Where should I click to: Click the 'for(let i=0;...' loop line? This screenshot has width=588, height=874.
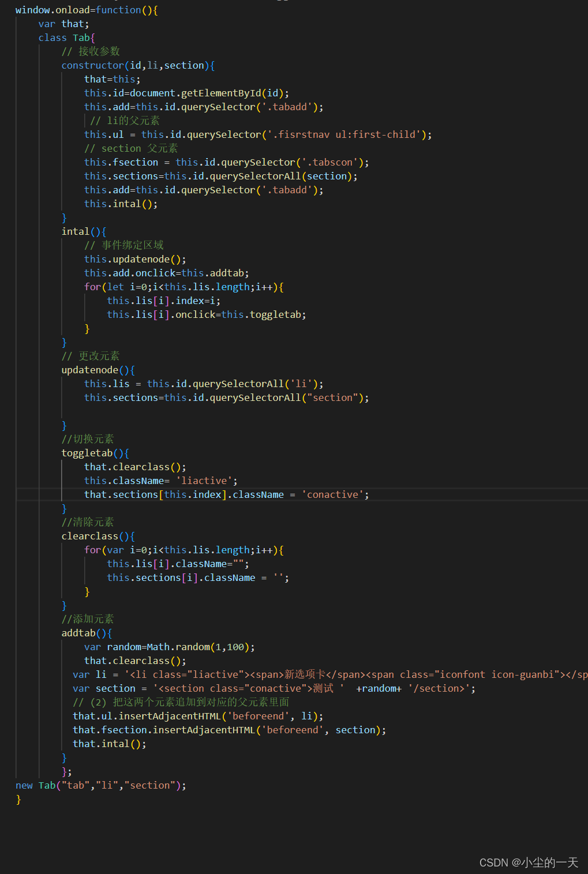click(183, 287)
